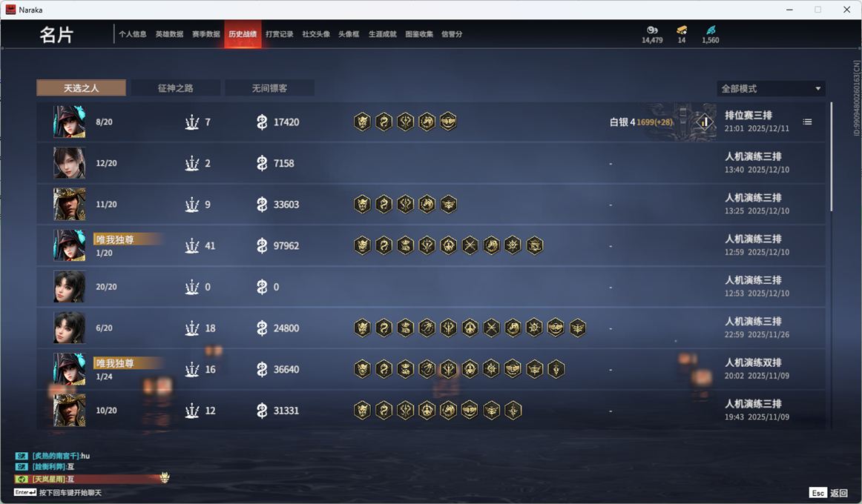Click the teal feather currency icon
Image resolution: width=862 pixels, height=504 pixels.
(710, 30)
